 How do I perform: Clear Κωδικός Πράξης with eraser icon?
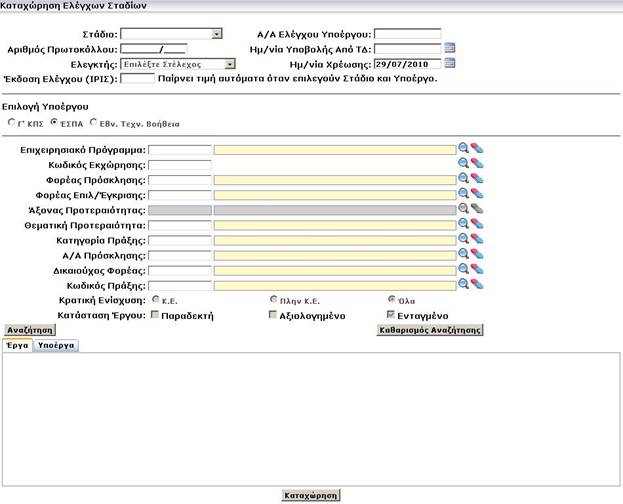[x=477, y=284]
